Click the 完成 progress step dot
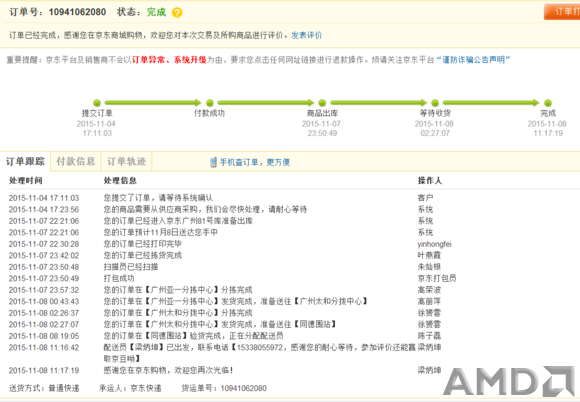 [x=548, y=103]
